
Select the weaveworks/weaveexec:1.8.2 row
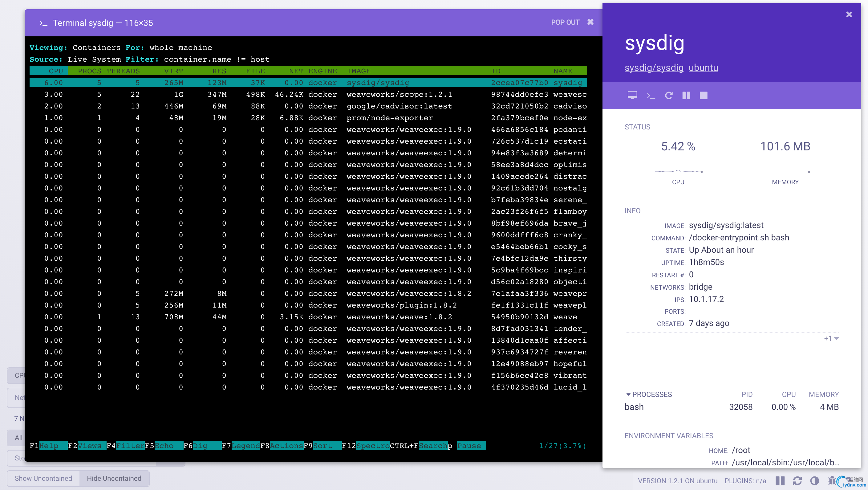[x=308, y=293]
